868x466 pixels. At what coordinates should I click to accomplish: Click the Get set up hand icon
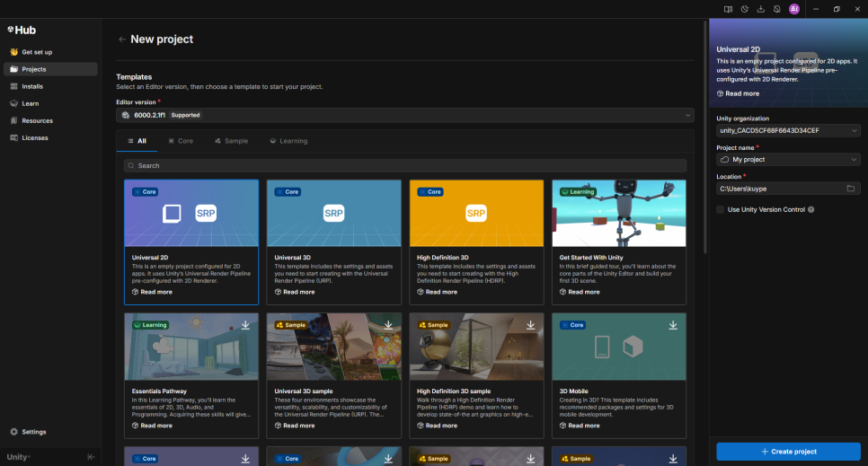13,52
